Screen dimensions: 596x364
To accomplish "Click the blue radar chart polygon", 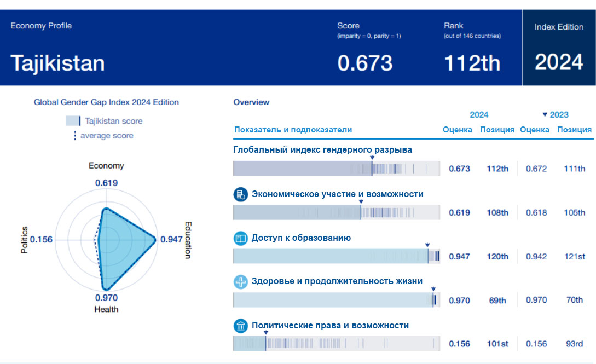I will pos(123,246).
